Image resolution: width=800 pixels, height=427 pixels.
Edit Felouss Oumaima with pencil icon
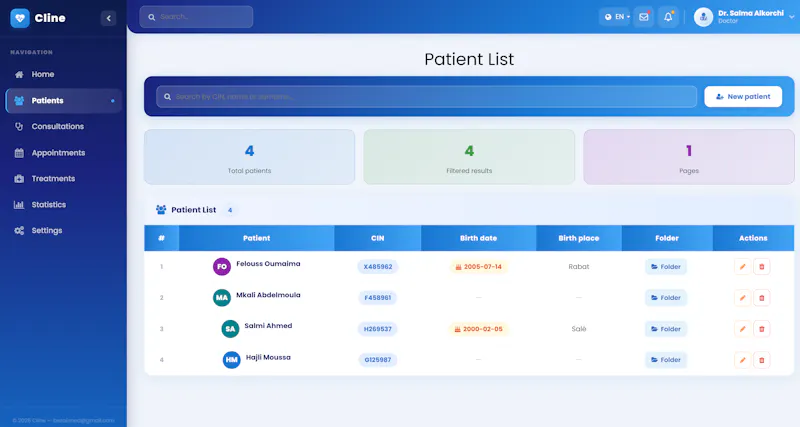pos(742,267)
